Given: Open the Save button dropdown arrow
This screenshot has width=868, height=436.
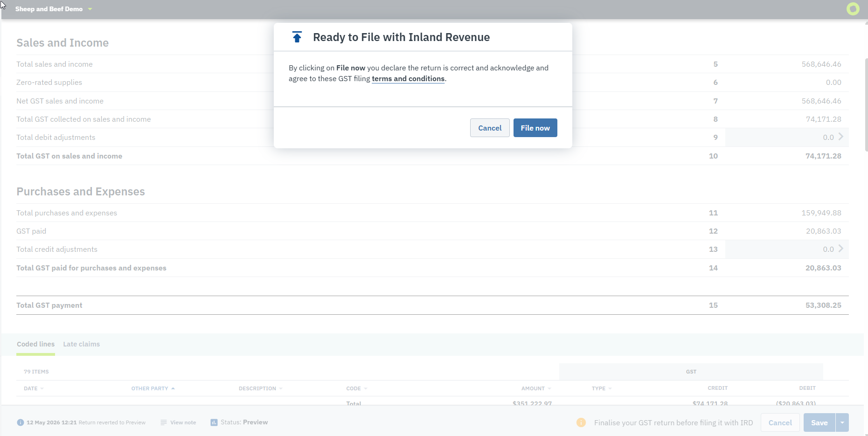Looking at the screenshot, I should [842, 422].
